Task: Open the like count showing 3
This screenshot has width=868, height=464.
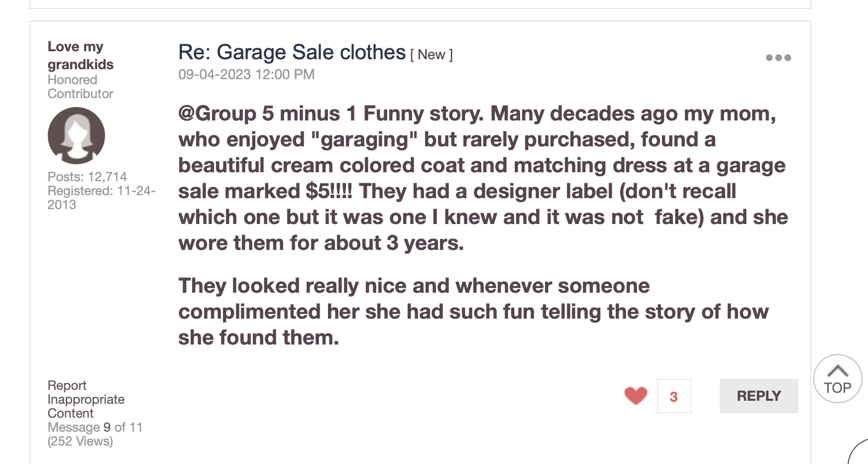Action: click(673, 396)
